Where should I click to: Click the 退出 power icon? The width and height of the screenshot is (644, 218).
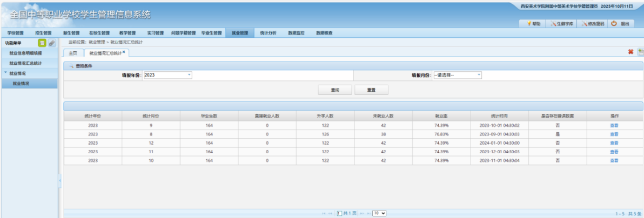[x=621, y=24]
